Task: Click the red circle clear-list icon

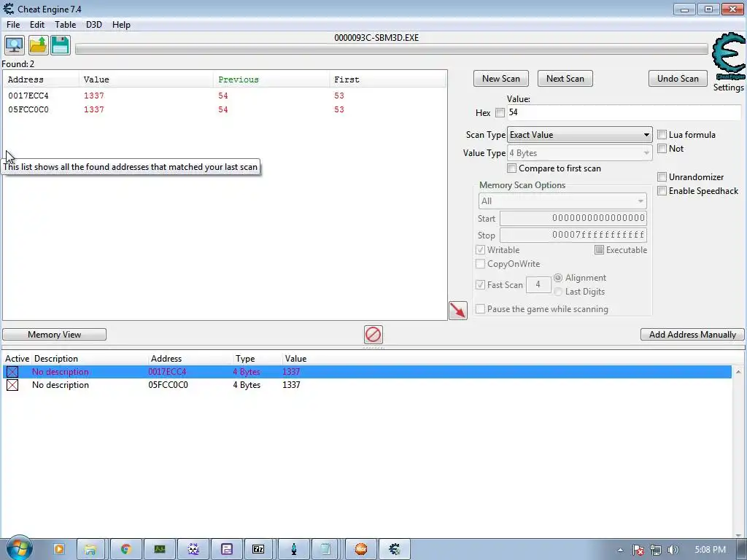Action: pos(373,334)
